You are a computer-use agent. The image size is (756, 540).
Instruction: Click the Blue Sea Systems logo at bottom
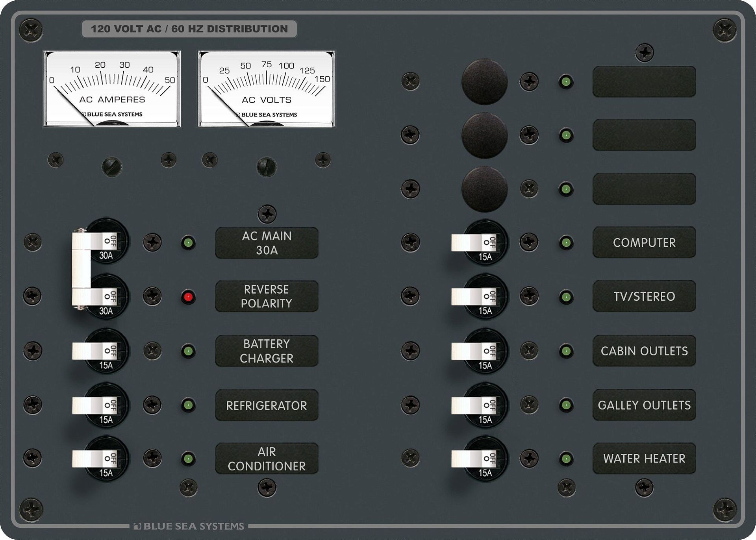tap(189, 526)
